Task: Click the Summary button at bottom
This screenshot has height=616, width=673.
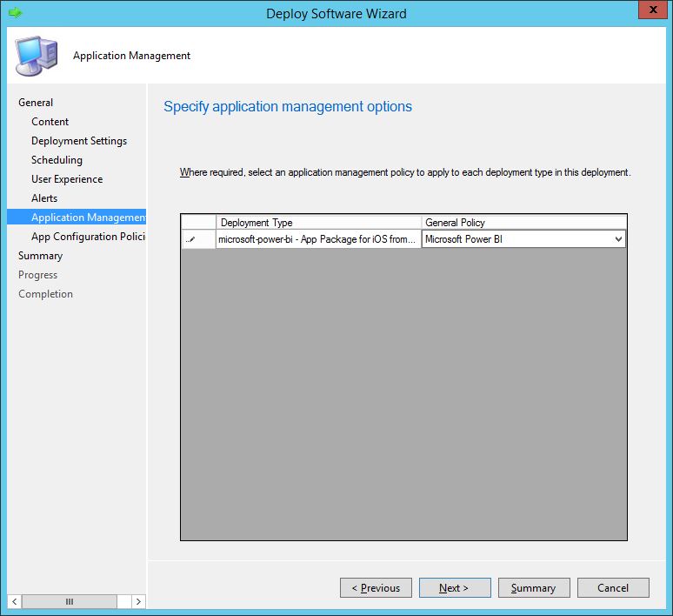Action: click(534, 587)
